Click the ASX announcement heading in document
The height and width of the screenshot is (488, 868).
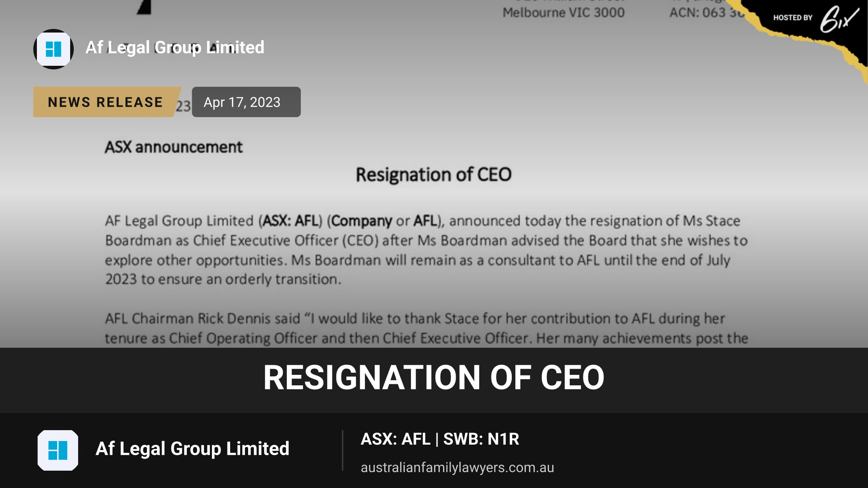coord(174,147)
